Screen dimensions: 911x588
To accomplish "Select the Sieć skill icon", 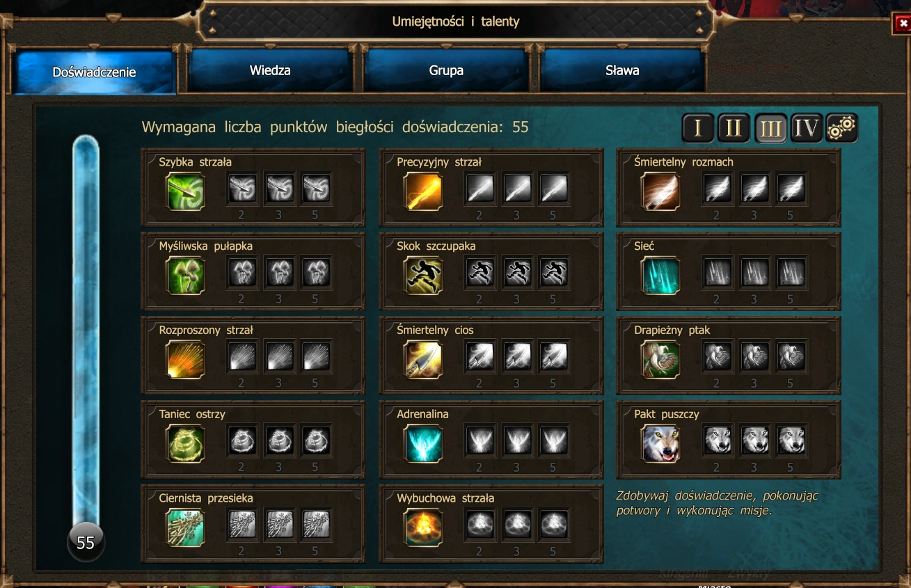I will 660,276.
